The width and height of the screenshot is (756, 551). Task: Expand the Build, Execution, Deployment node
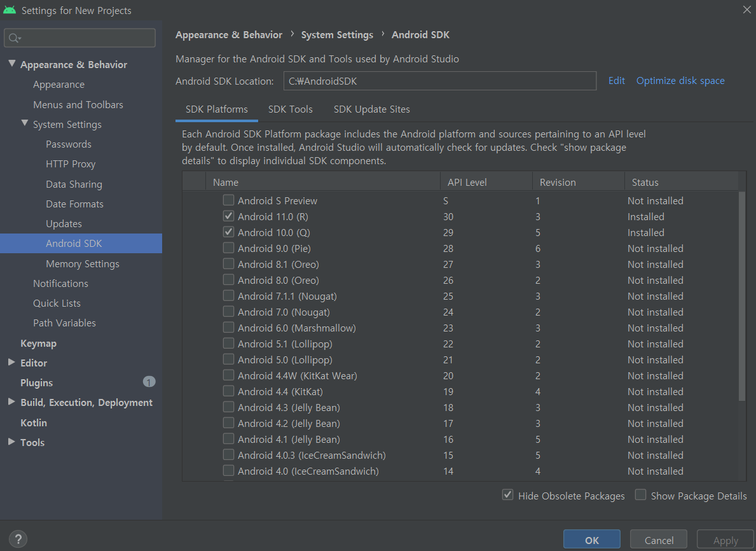[11, 402]
